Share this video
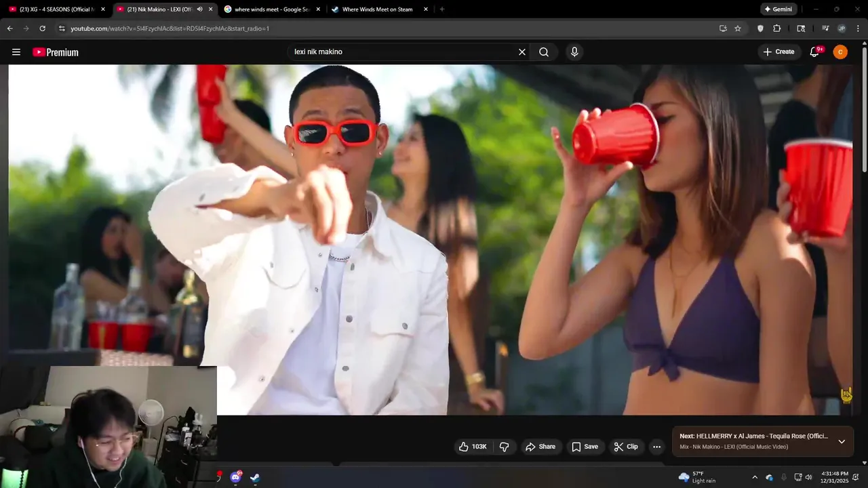This screenshot has height=488, width=868. [x=540, y=447]
